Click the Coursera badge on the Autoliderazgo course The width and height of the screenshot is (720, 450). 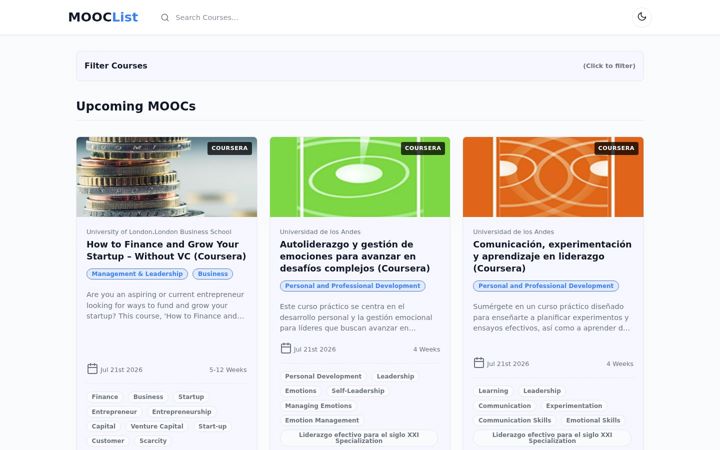423,148
